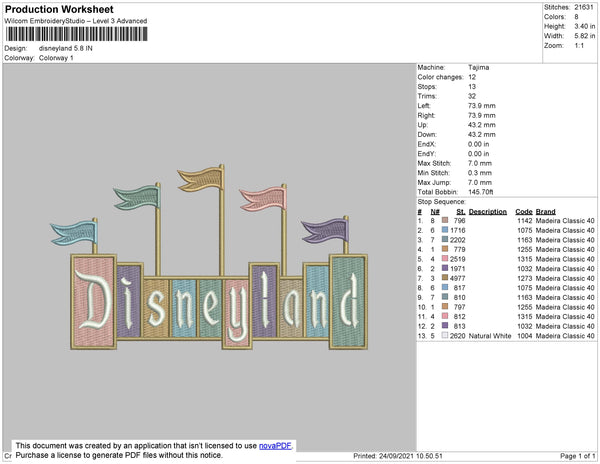Click the white swatch in Natural White row
The width and height of the screenshot is (600, 464).
(445, 335)
